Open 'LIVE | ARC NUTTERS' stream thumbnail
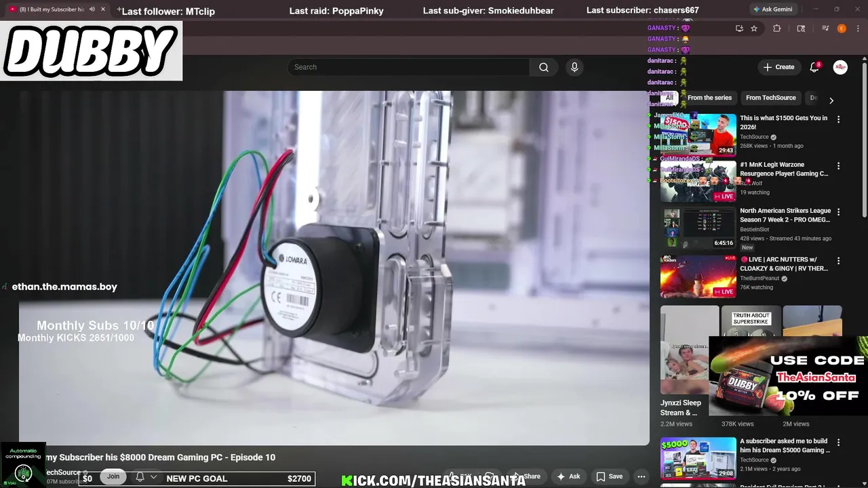868x488 pixels. click(698, 276)
